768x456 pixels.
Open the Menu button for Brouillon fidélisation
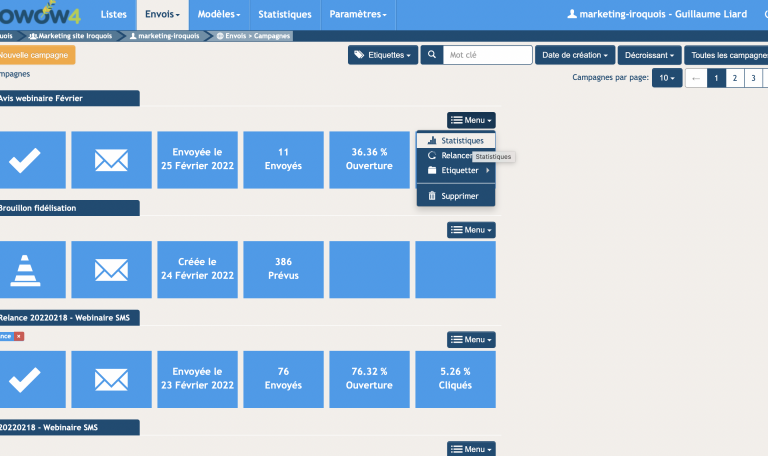[471, 230]
